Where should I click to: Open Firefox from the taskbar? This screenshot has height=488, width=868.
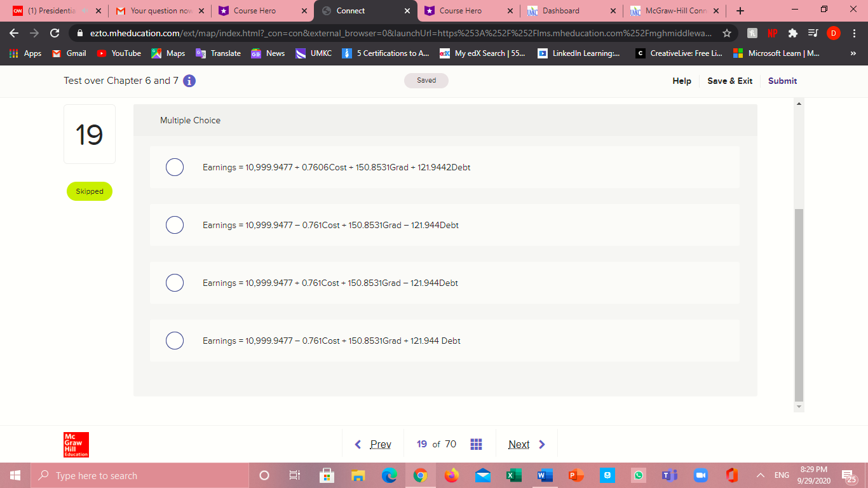click(452, 475)
